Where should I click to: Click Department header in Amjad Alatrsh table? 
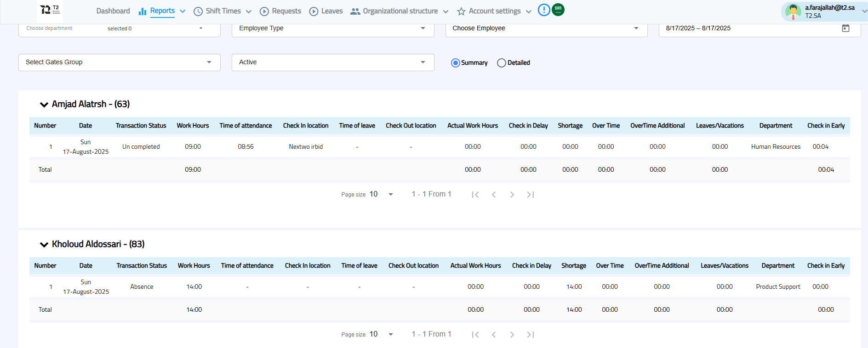[x=776, y=126]
